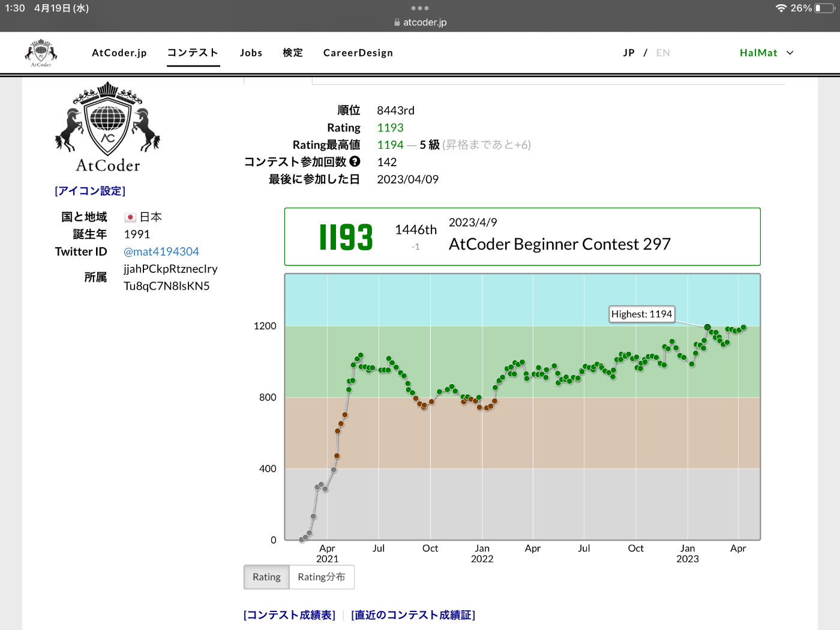Open AtCoder.jp menu item

point(119,53)
